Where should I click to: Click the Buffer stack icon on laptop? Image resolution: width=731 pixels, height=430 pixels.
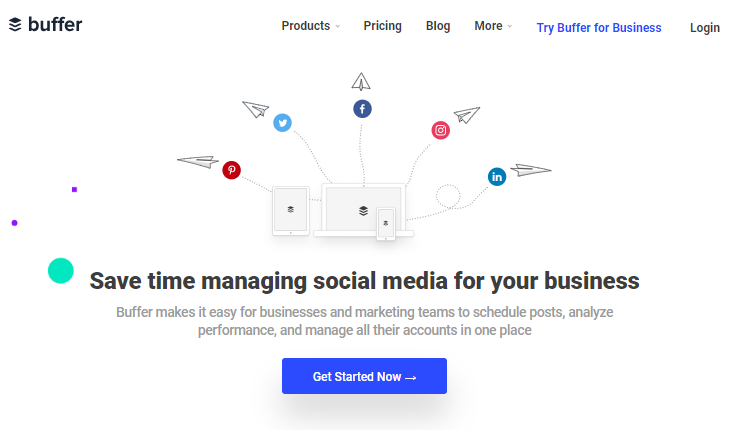364,211
